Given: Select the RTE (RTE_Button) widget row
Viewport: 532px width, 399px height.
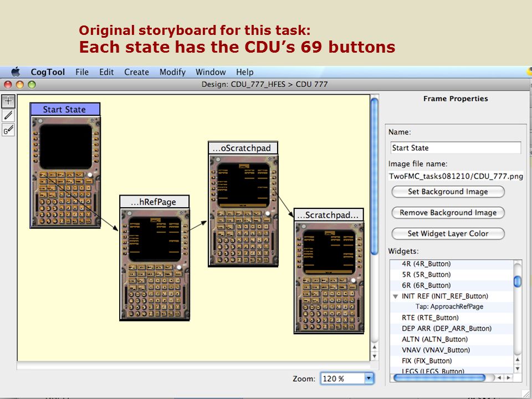Looking at the screenshot, I should pos(451,318).
